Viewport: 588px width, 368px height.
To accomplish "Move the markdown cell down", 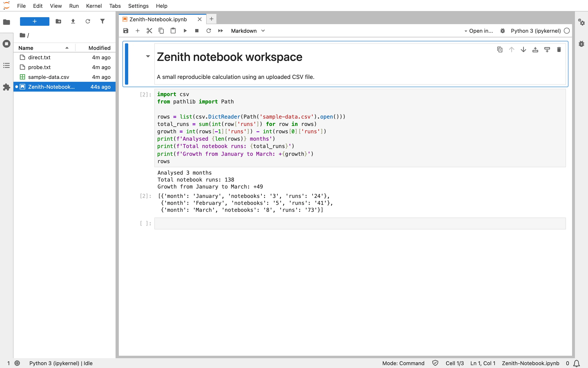I will pos(523,50).
